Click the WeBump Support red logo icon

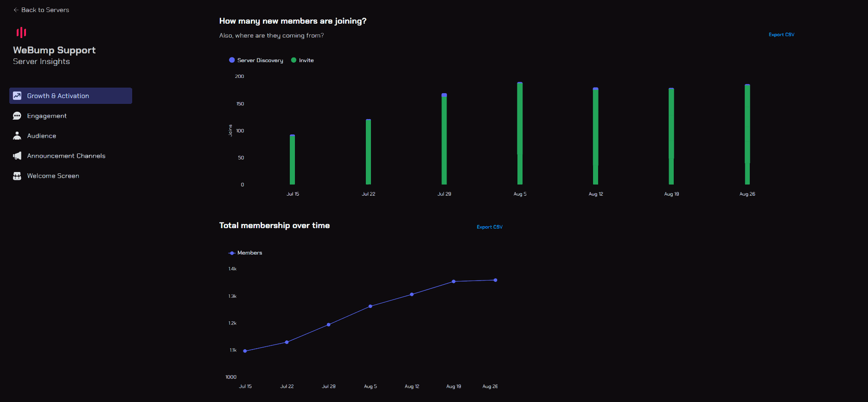(x=21, y=32)
